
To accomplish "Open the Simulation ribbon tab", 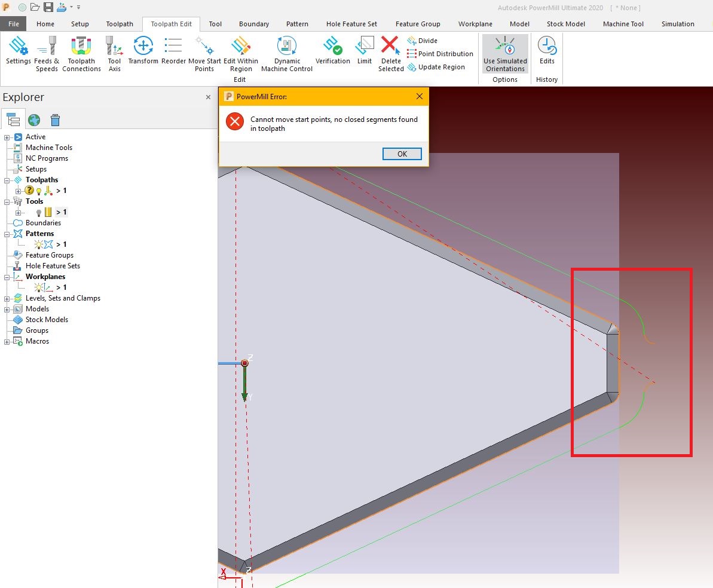I will [678, 24].
